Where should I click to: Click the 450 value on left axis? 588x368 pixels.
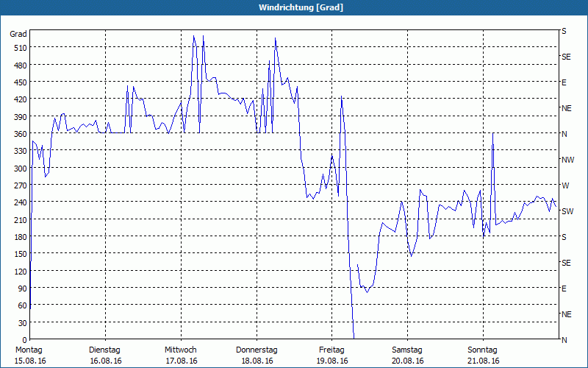click(x=21, y=82)
